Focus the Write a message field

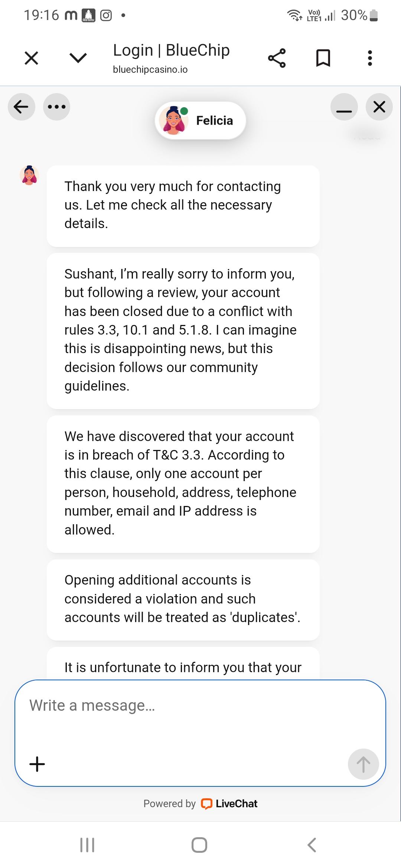coord(200,716)
